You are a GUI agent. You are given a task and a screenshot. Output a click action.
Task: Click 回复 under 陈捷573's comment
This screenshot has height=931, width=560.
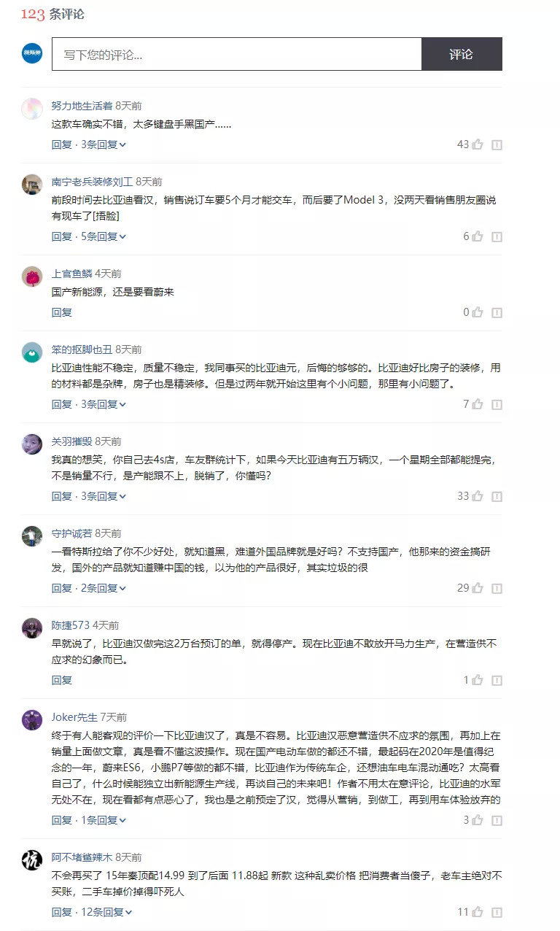coord(62,680)
